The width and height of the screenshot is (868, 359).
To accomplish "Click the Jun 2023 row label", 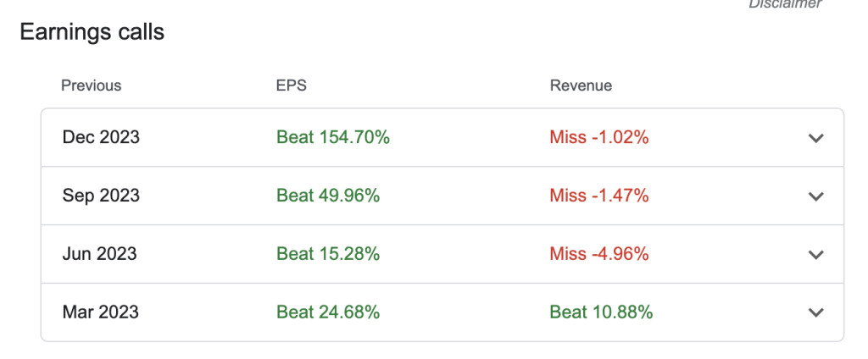I will [99, 253].
